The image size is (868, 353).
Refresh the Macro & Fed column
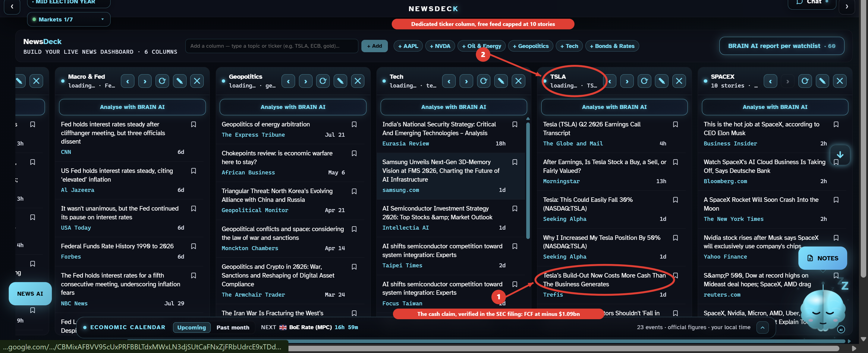(162, 81)
